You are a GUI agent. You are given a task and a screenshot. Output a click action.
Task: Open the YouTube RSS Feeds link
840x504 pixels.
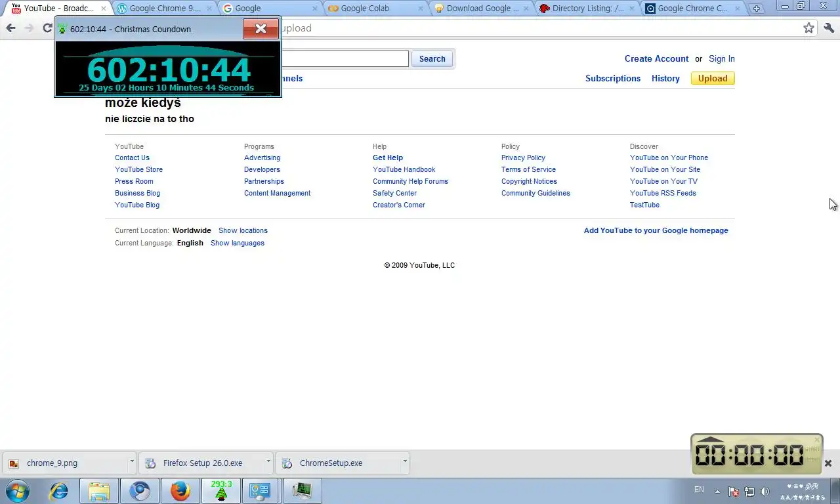coord(663,193)
